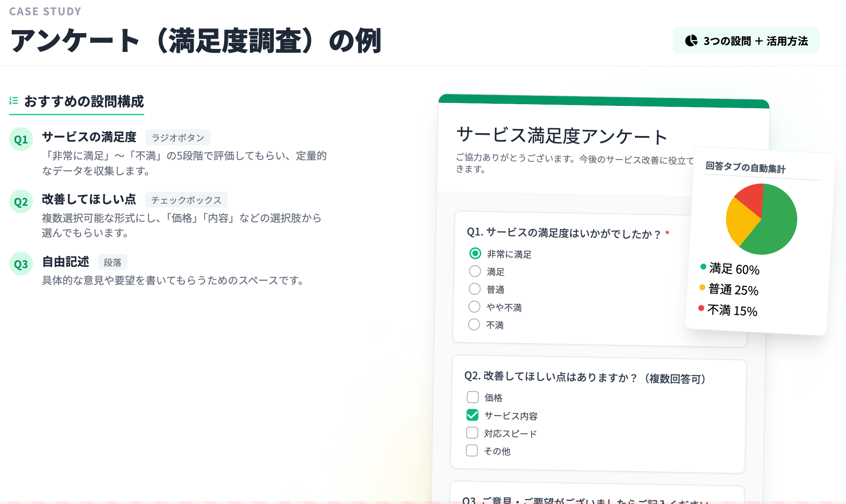846x504 pixels.
Task: Click the 回答タブの自動集計 card title
Action: click(745, 167)
